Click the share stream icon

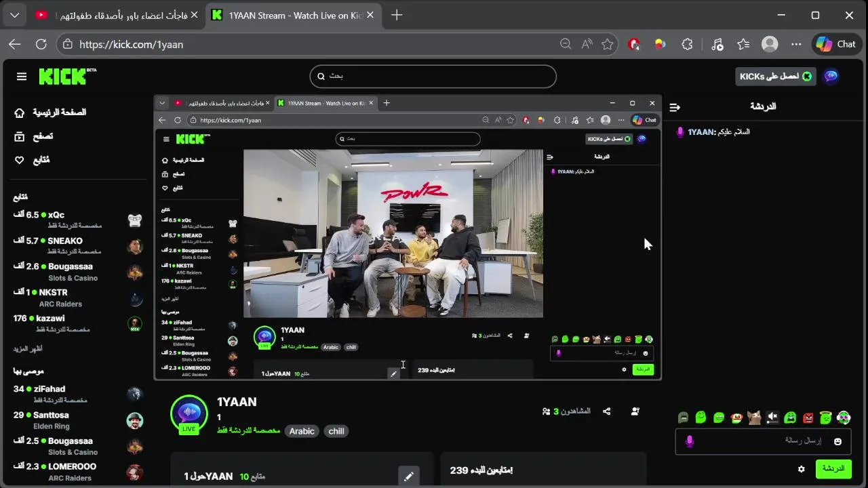tap(607, 411)
